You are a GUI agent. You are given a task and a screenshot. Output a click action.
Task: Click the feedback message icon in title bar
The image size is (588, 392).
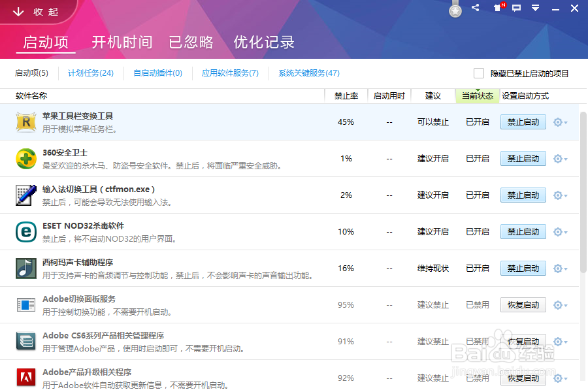[517, 8]
